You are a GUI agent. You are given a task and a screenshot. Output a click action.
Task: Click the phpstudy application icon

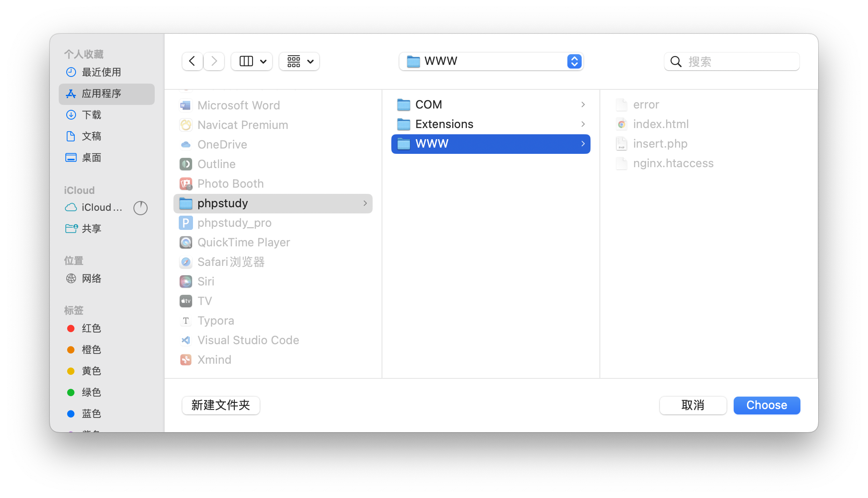[186, 203]
